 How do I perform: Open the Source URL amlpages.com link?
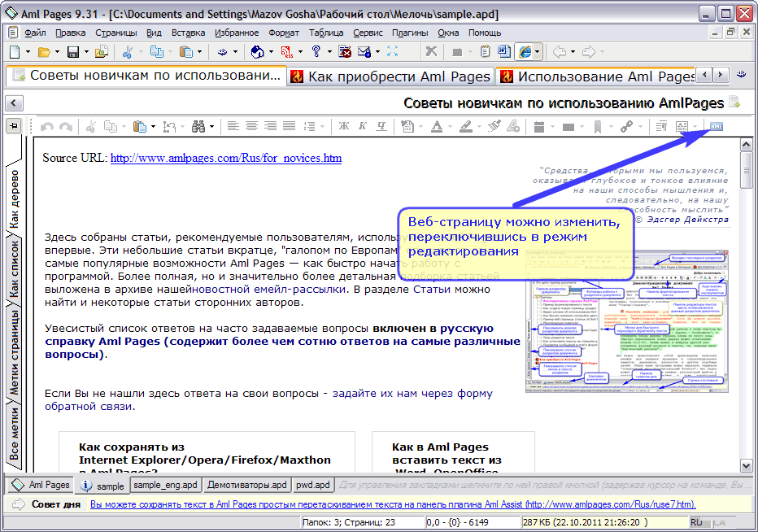click(226, 158)
